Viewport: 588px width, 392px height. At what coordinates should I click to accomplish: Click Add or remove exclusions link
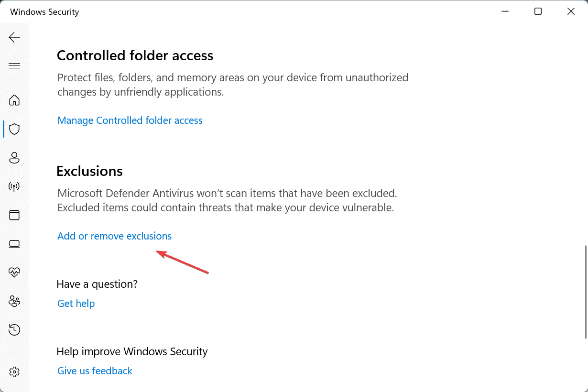pos(114,236)
